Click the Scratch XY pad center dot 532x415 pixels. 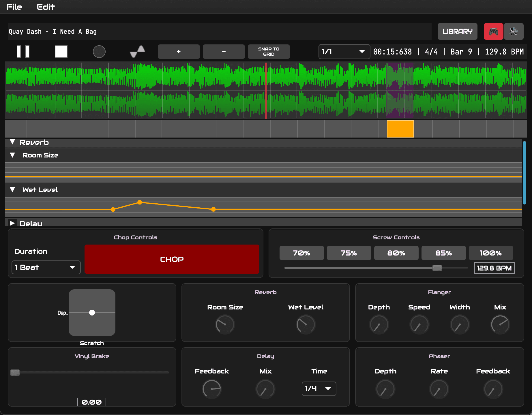[x=92, y=313]
